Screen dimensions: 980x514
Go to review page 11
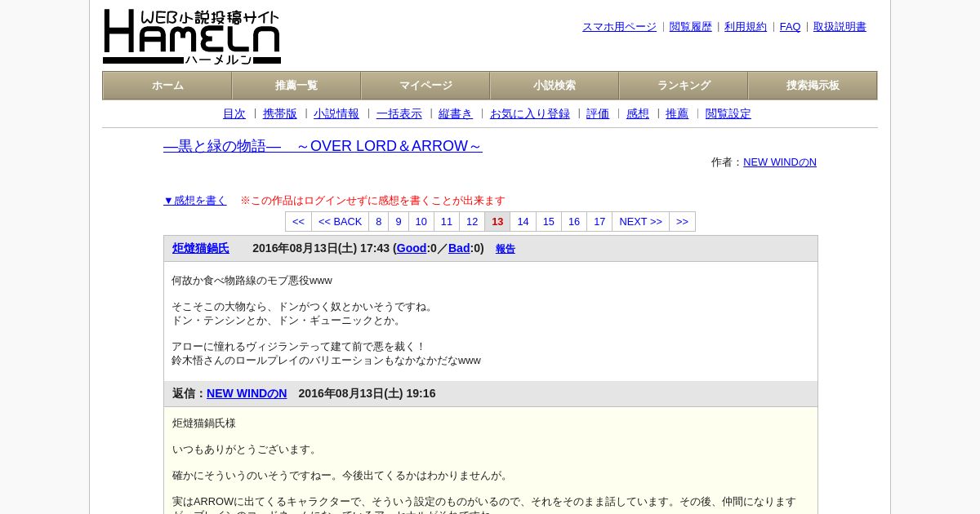click(x=447, y=222)
